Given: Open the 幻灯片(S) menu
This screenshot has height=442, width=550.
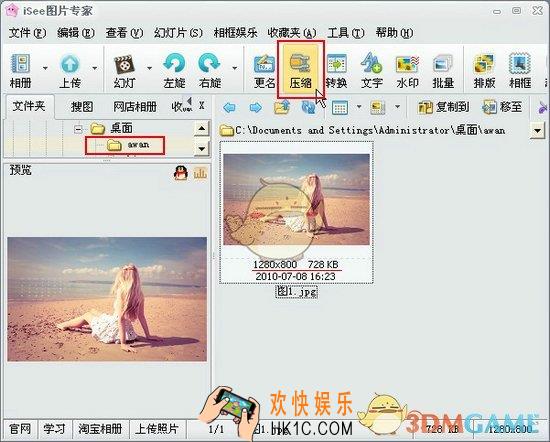Looking at the screenshot, I should (178, 33).
